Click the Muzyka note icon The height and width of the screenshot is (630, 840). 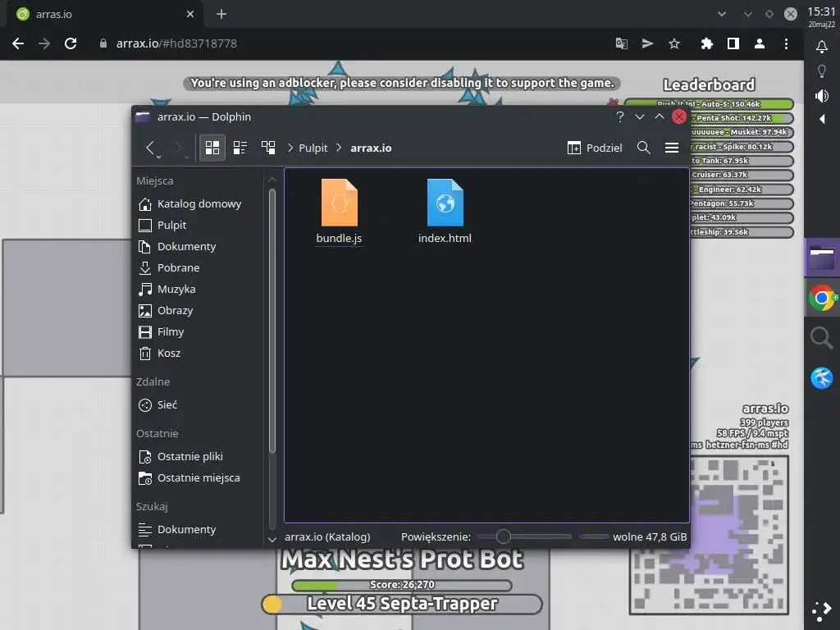144,290
